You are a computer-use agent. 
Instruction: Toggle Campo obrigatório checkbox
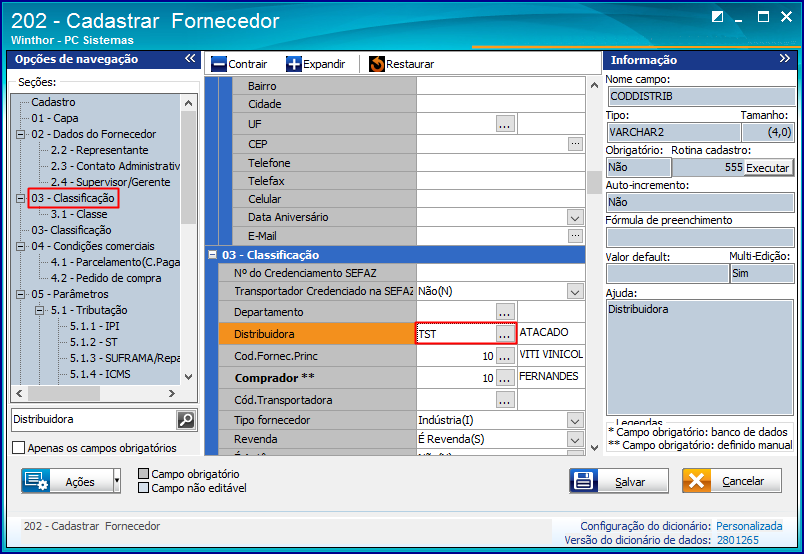[144, 473]
